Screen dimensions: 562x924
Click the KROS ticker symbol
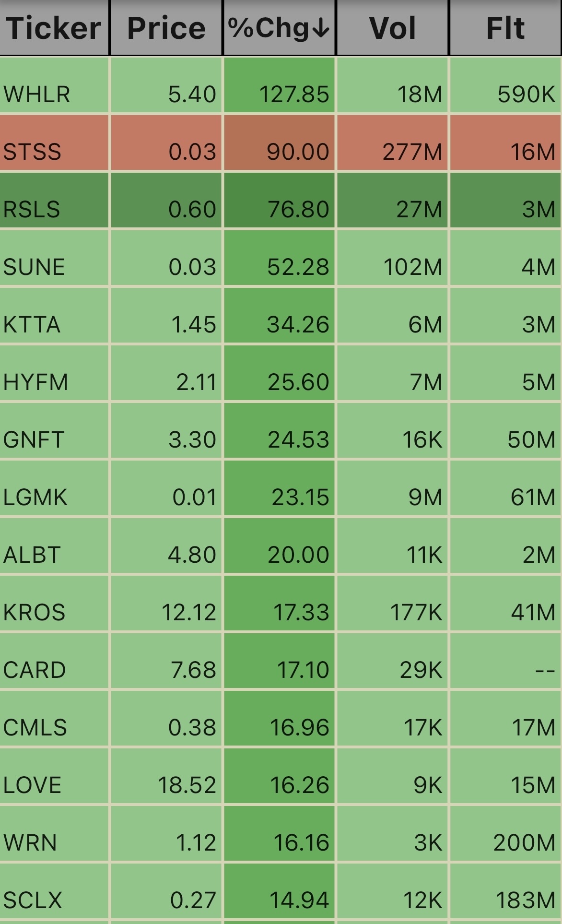point(34,612)
